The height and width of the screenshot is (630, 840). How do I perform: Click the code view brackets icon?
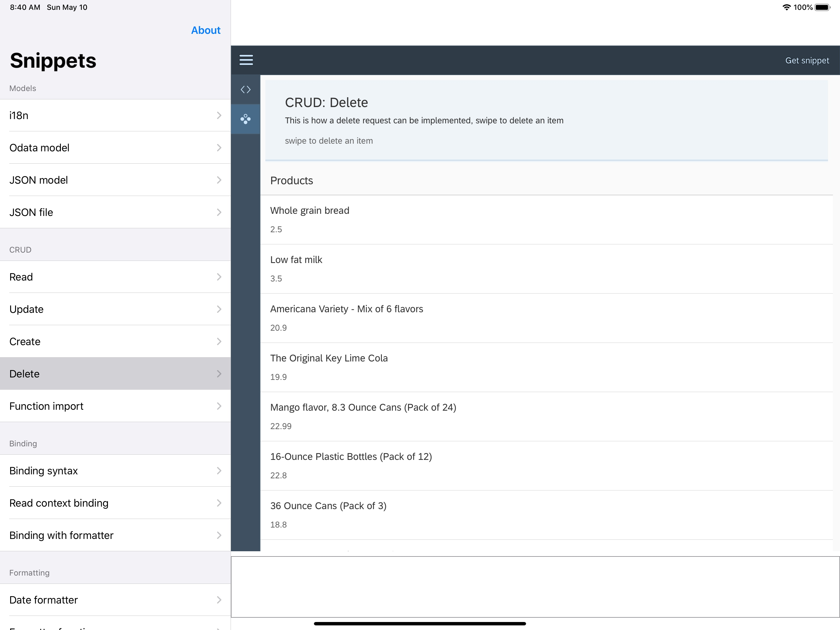coord(246,90)
